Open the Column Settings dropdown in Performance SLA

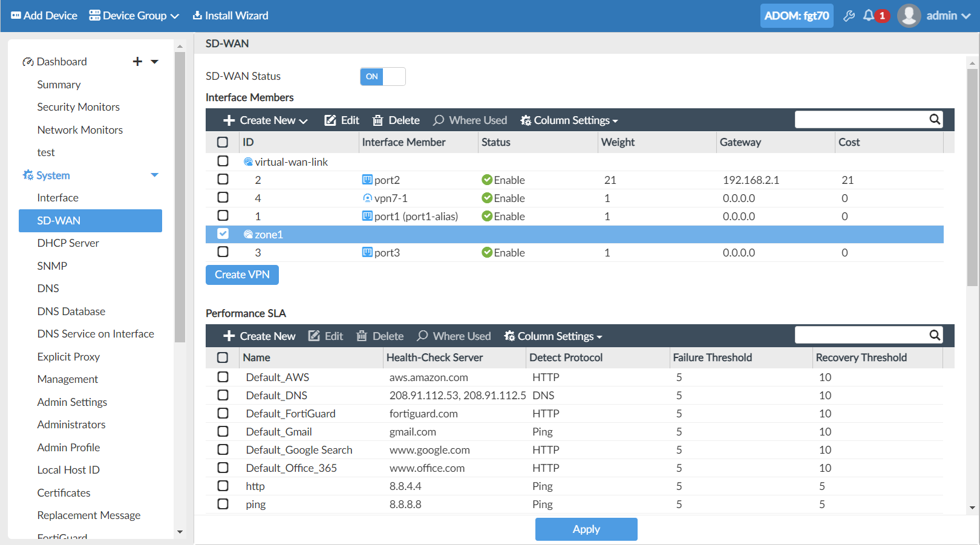pos(552,336)
